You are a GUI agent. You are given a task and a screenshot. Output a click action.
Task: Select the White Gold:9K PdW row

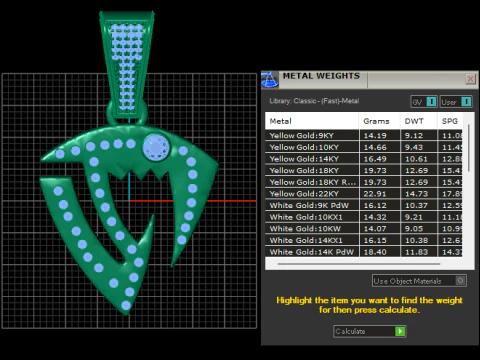coord(364,205)
